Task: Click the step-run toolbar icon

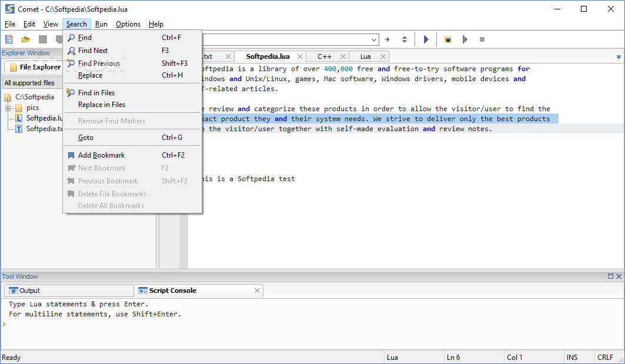Action: [464, 39]
